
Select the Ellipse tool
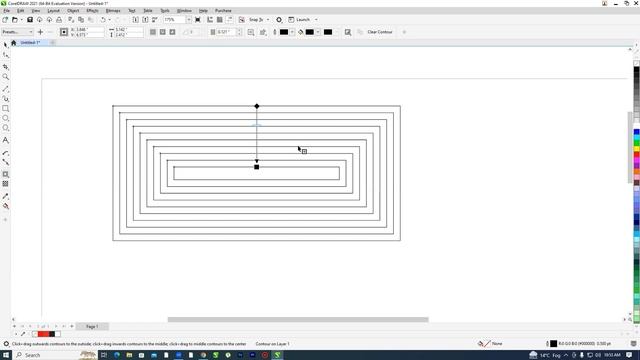(5, 118)
